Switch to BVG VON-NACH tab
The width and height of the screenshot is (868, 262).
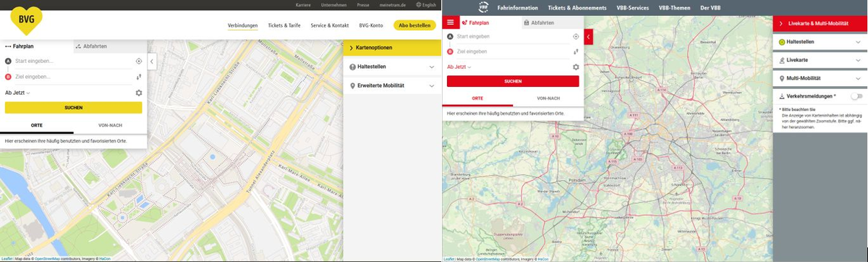click(110, 125)
